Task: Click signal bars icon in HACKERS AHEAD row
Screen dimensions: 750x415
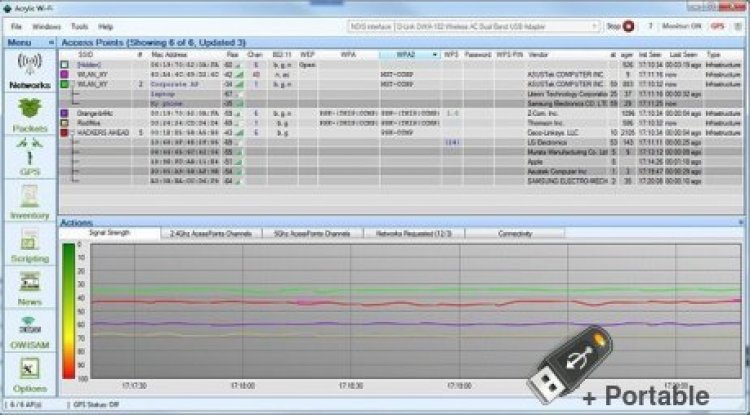Action: (238, 132)
